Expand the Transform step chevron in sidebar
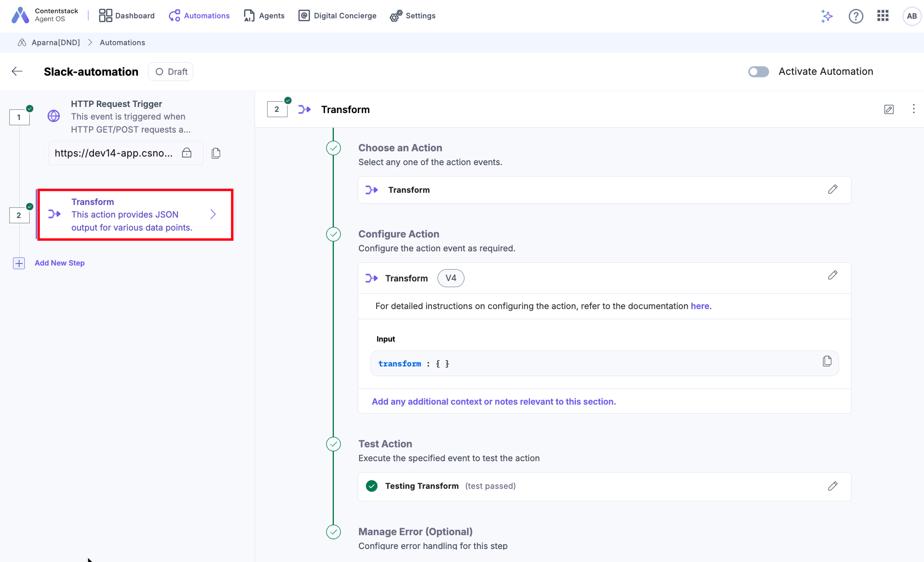 coord(213,214)
